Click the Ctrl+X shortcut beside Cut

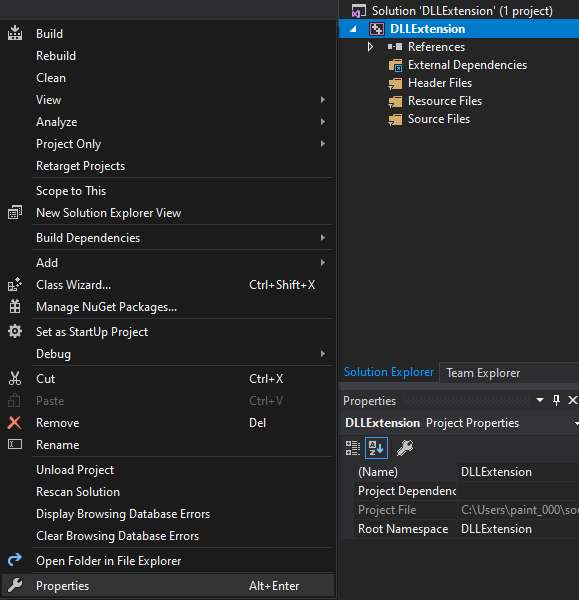266,378
